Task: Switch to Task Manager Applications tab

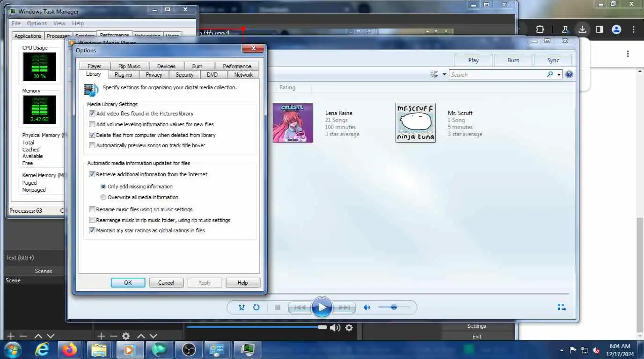Action: pos(28,36)
